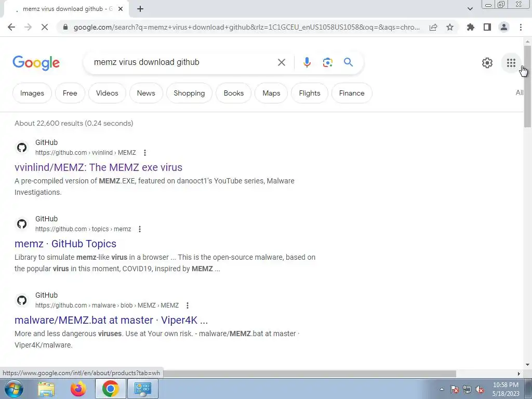Click the Google logo
Image resolution: width=532 pixels, height=399 pixels.
[36, 63]
